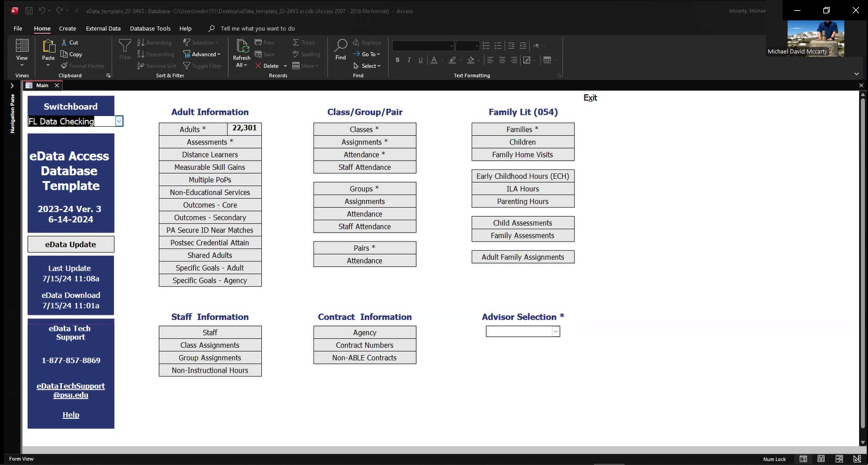The width and height of the screenshot is (868, 465).
Task: Click the Contract Numbers button
Action: (x=365, y=345)
